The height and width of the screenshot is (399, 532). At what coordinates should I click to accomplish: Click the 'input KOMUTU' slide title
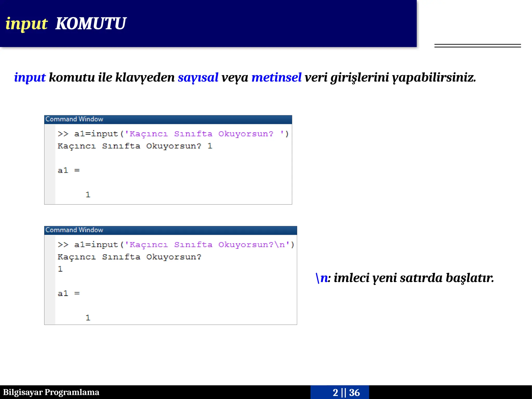pyautogui.click(x=65, y=23)
